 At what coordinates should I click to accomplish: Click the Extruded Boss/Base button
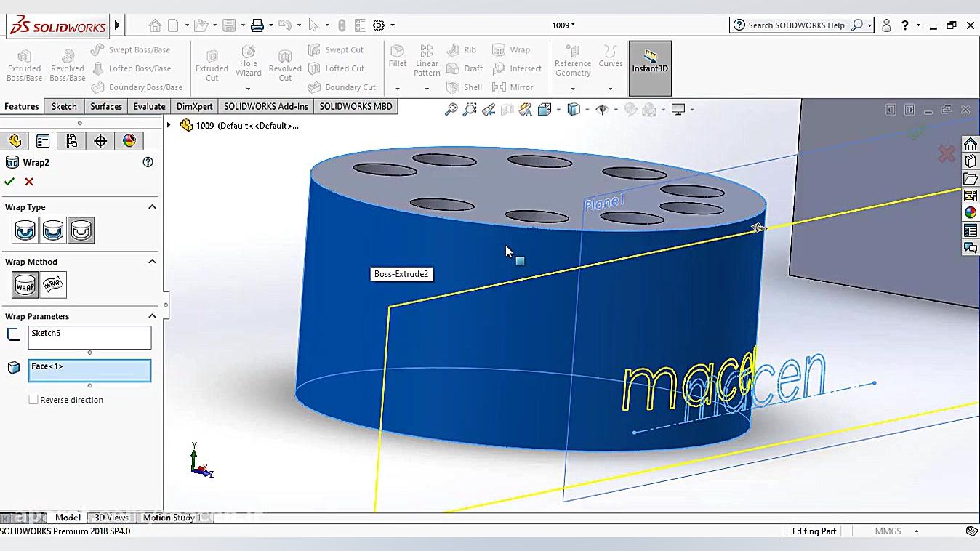tap(24, 65)
